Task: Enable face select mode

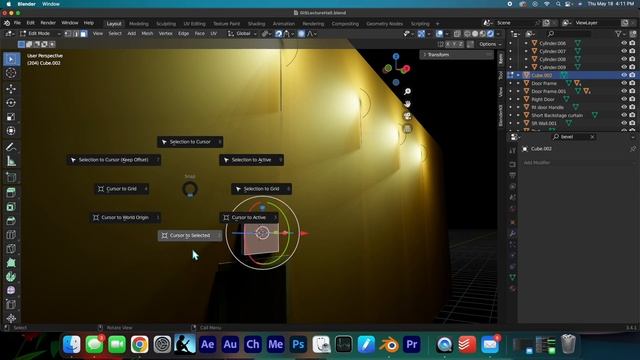Action: pyautogui.click(x=84, y=34)
